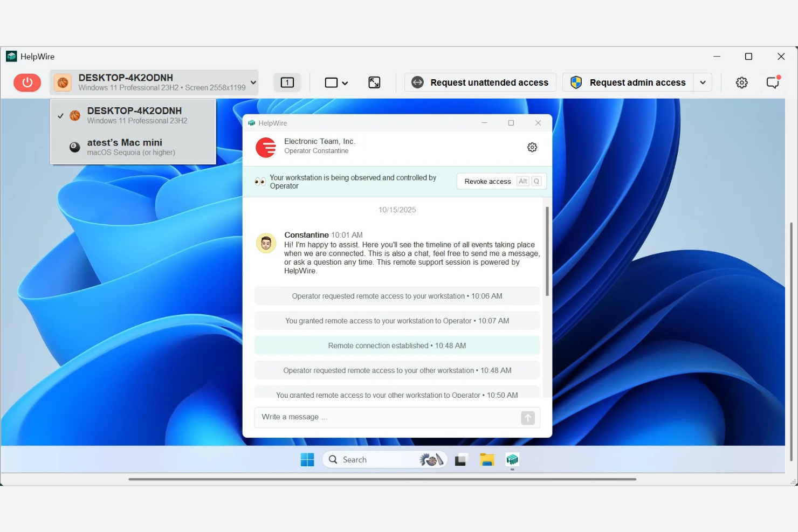Viewport: 798px width, 532px height.
Task: Click Constantine's avatar in the chat
Action: point(266,243)
